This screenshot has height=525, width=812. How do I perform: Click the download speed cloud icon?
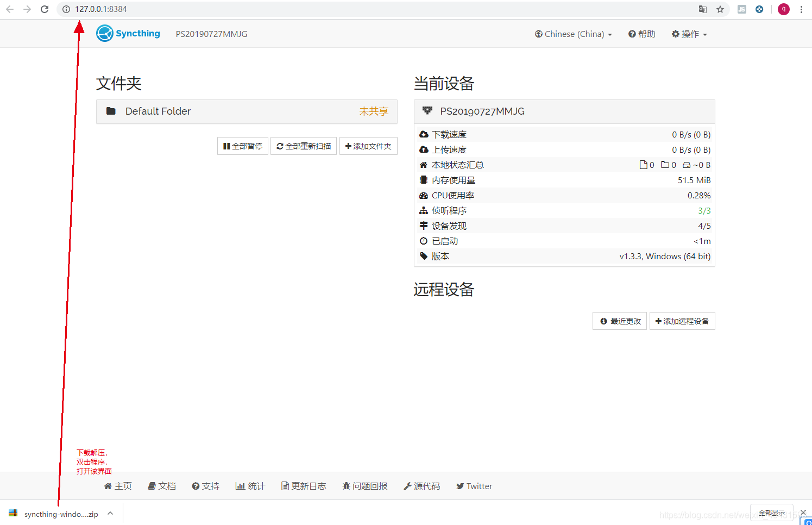(x=424, y=134)
